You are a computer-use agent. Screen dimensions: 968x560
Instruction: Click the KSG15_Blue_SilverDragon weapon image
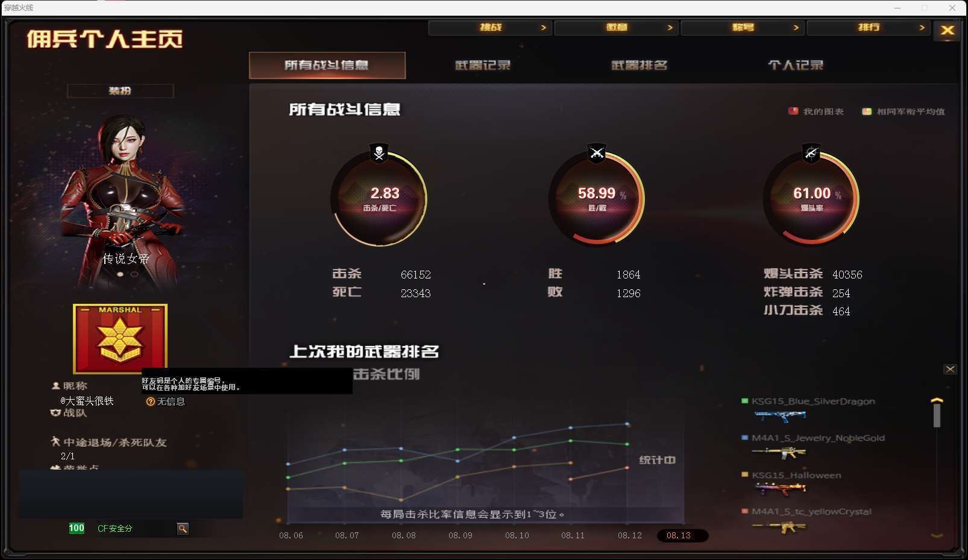(779, 415)
